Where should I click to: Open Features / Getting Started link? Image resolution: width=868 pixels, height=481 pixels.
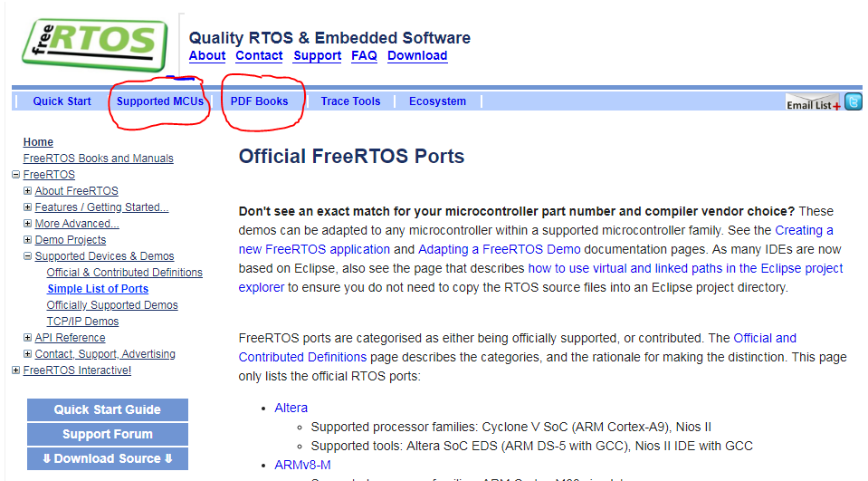pyautogui.click(x=101, y=207)
